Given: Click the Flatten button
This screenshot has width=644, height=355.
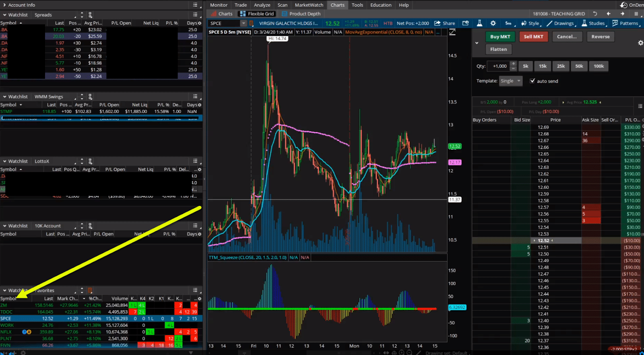Looking at the screenshot, I should click(x=499, y=49).
